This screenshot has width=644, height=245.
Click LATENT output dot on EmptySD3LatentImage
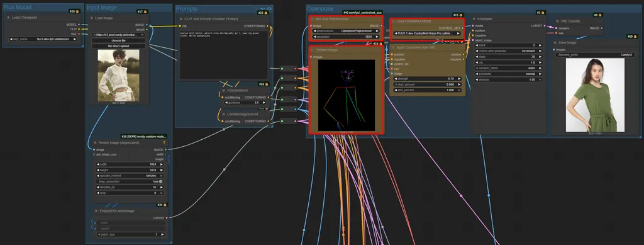click(167, 218)
